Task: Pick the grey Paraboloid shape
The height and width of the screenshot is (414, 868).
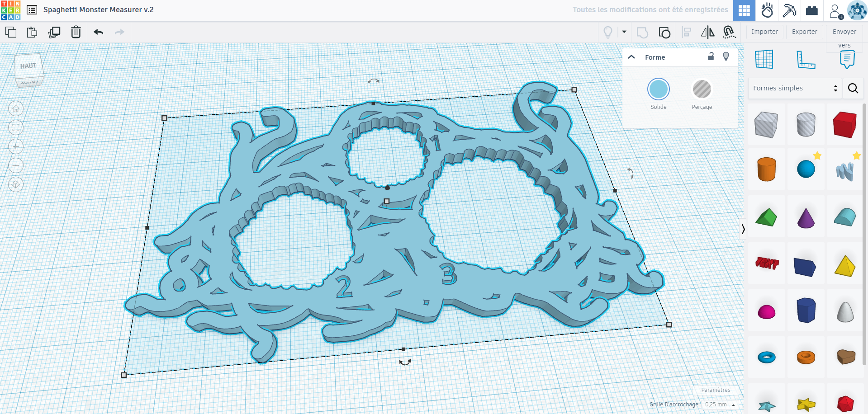Action: (845, 311)
